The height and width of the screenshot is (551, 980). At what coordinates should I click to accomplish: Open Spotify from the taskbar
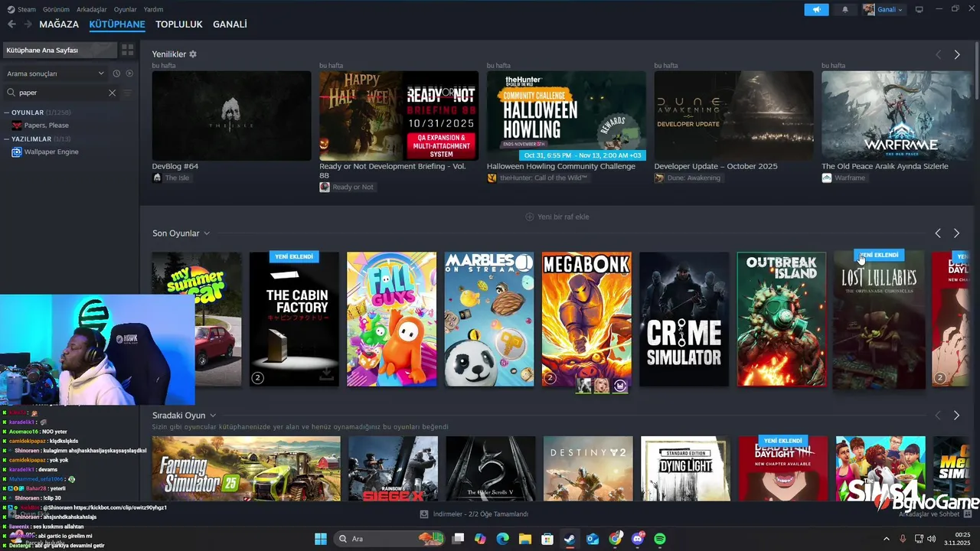[x=660, y=539]
